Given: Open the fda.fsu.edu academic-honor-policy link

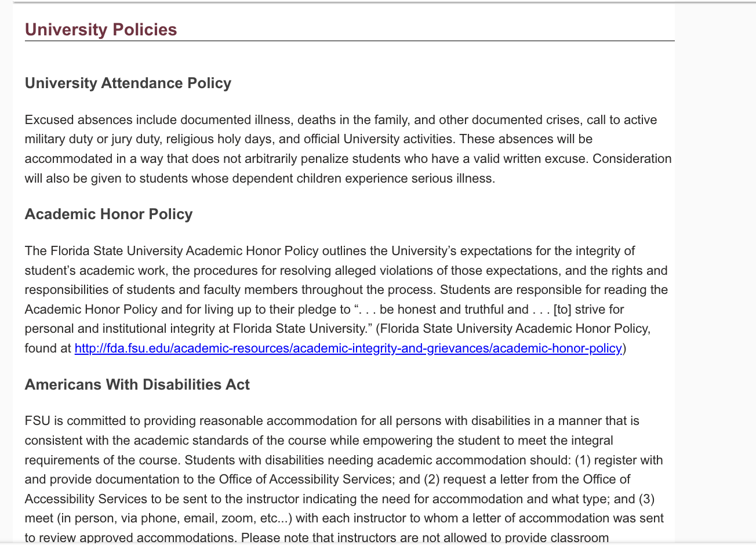Looking at the screenshot, I should (348, 348).
